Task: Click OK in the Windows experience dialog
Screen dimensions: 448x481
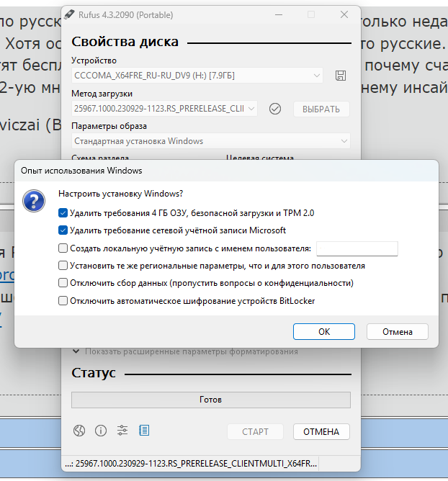Action: [x=324, y=332]
